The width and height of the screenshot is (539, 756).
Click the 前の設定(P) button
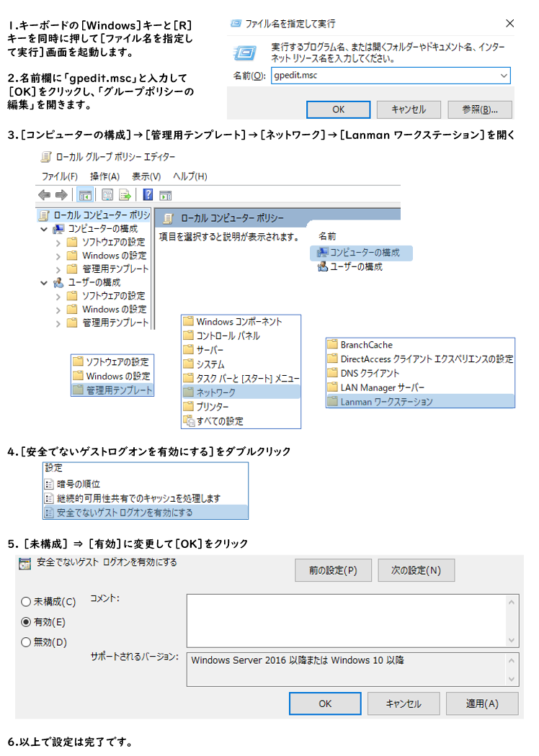tap(334, 570)
